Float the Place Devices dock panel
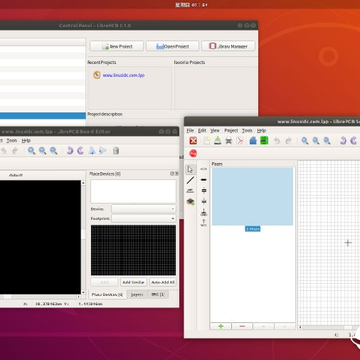The image size is (360, 360). [x=172, y=174]
